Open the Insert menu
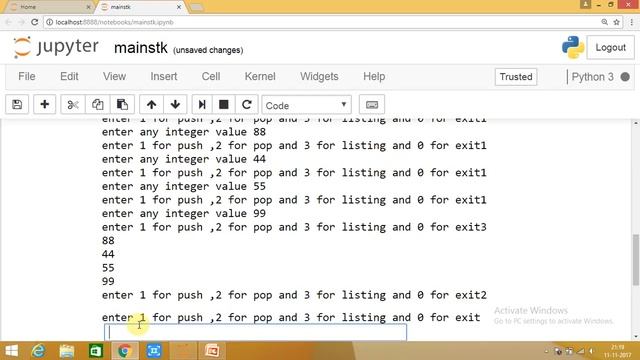640x360 pixels. click(164, 77)
